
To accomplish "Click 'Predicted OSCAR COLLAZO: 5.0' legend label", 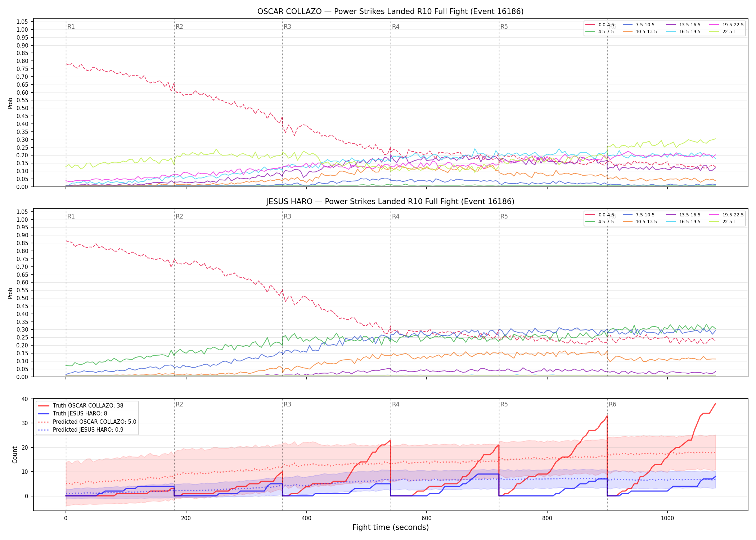I will [x=94, y=422].
